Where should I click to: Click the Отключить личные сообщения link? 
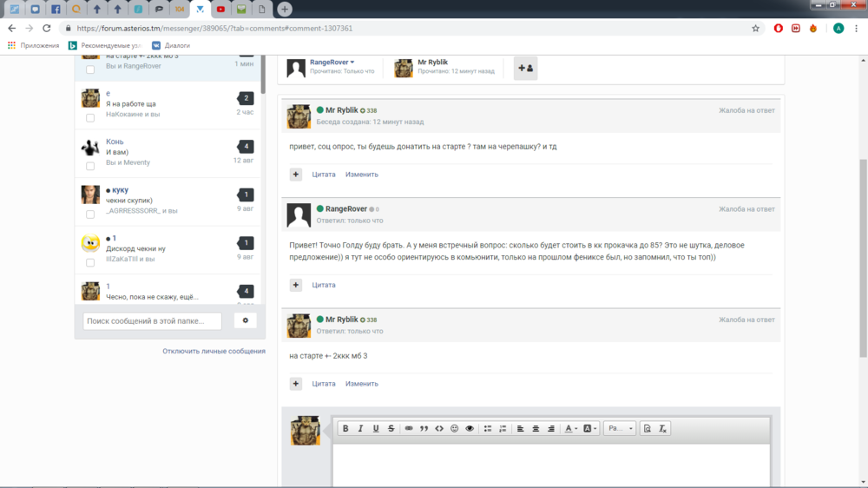pos(214,351)
